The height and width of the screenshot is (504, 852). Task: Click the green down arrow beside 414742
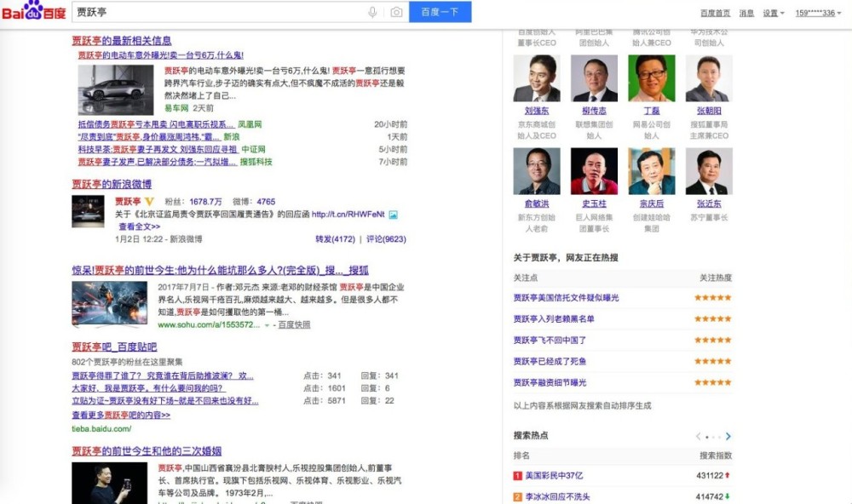pyautogui.click(x=728, y=496)
